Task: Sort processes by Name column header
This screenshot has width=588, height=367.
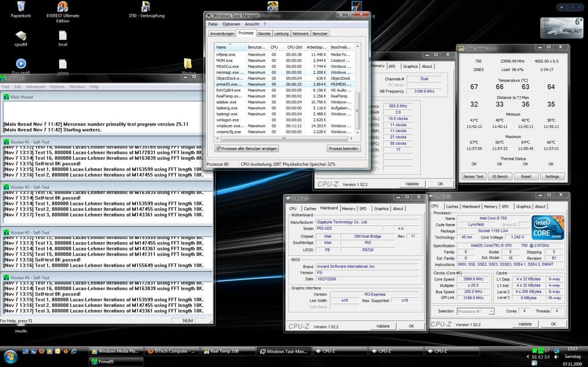Action: pos(230,47)
